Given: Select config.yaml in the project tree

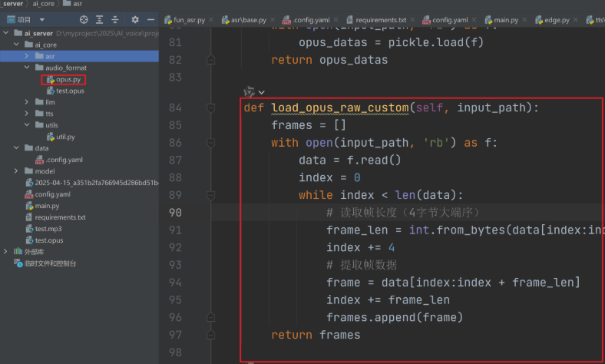Looking at the screenshot, I should pyautogui.click(x=48, y=194).
